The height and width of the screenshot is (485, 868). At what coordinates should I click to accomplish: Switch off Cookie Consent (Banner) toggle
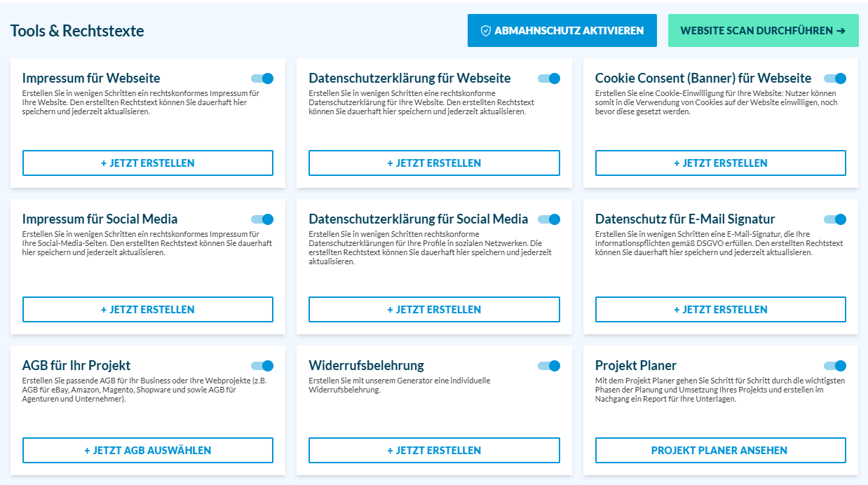[835, 78]
